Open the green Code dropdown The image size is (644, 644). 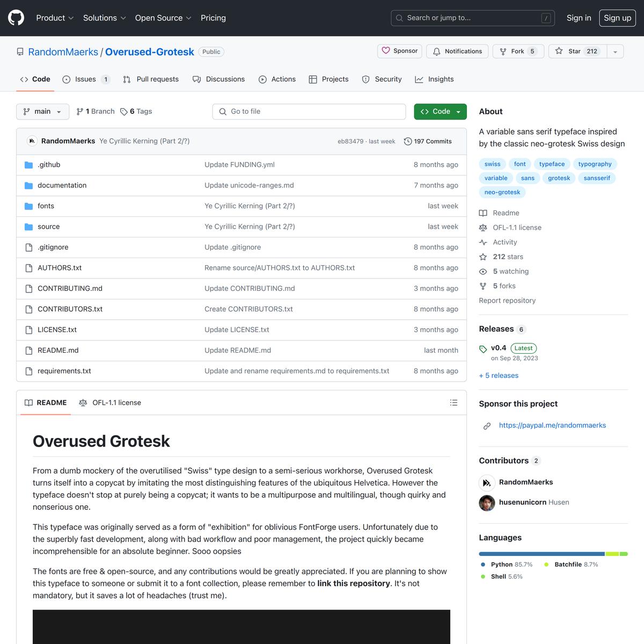pyautogui.click(x=440, y=112)
